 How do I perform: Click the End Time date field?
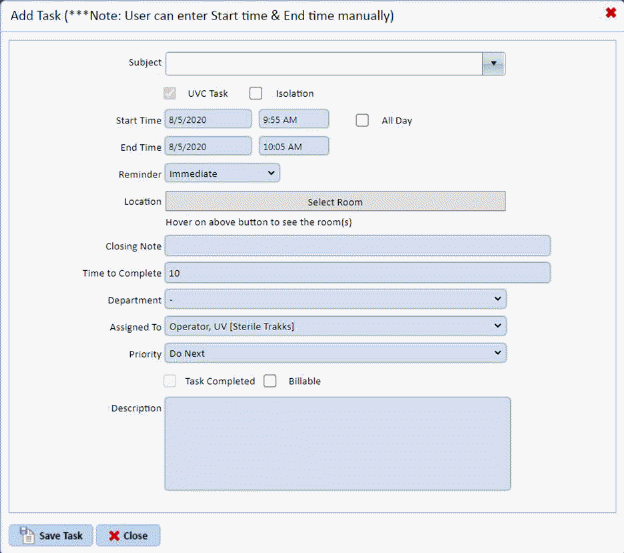[208, 146]
